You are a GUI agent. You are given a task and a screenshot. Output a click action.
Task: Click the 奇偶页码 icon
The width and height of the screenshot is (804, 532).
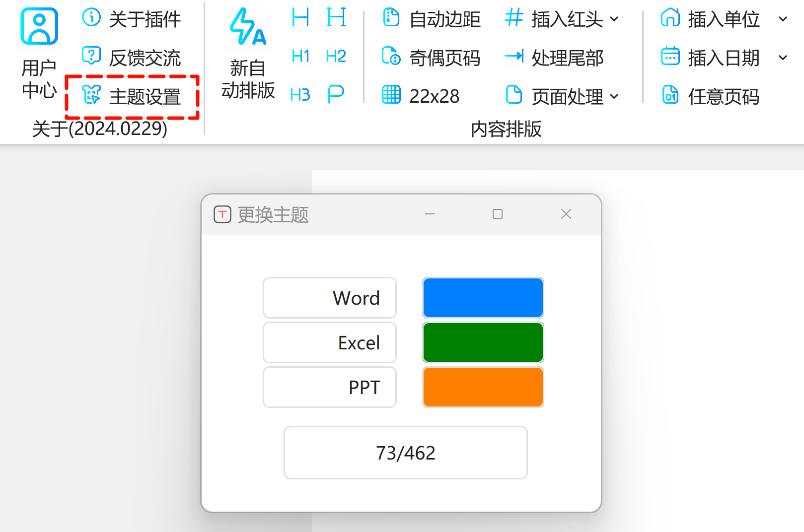pyautogui.click(x=391, y=56)
